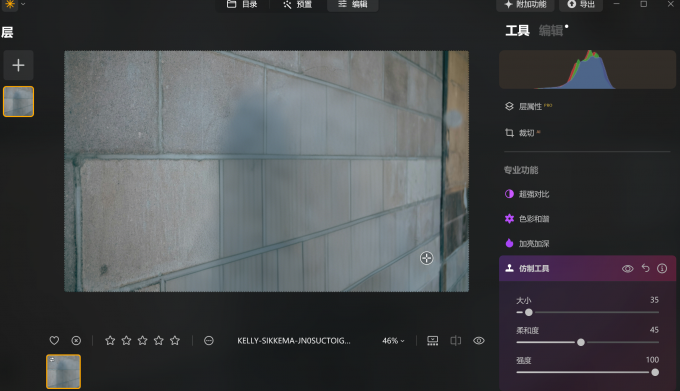Click the KELLY-SIKKEMA file name
Screen dimensions: 680x391
(294, 341)
